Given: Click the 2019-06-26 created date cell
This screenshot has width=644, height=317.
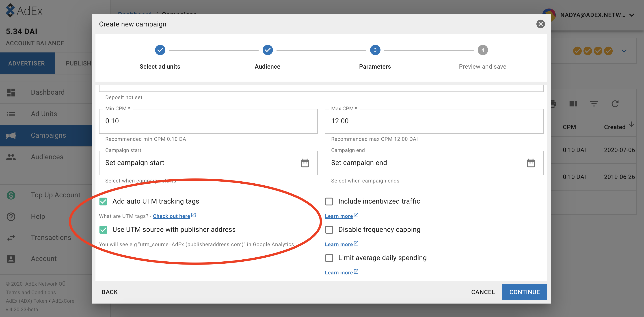Looking at the screenshot, I should point(619,177).
